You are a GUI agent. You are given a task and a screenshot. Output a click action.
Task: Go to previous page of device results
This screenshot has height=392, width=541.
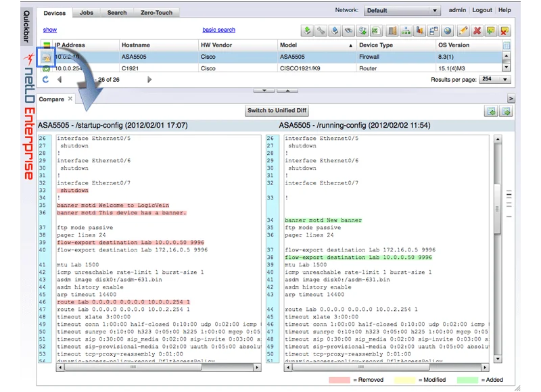pos(60,80)
